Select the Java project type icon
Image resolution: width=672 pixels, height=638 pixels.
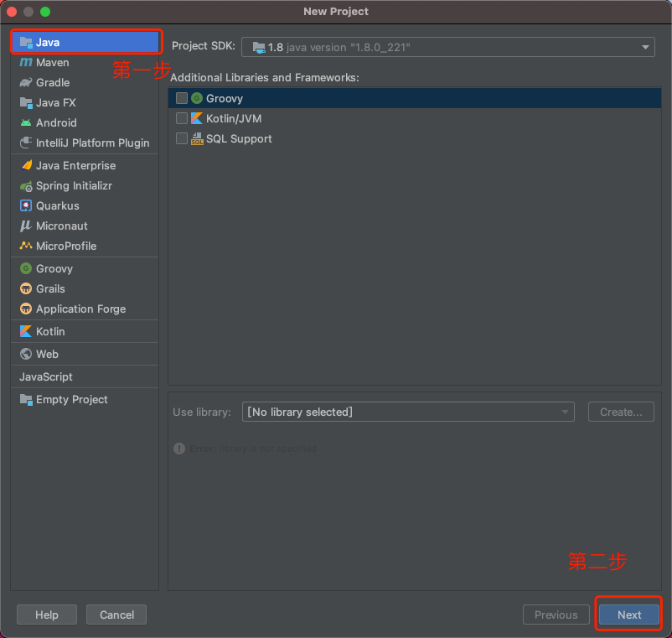26,43
